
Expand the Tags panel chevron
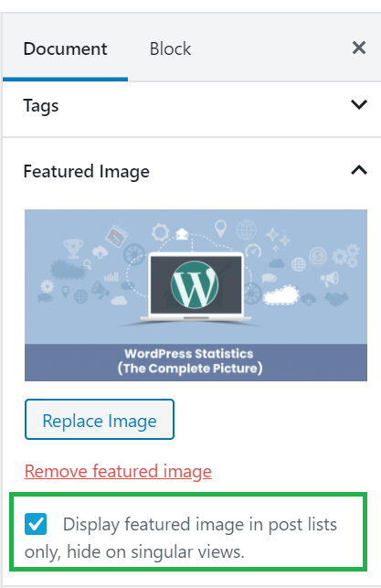coord(358,104)
